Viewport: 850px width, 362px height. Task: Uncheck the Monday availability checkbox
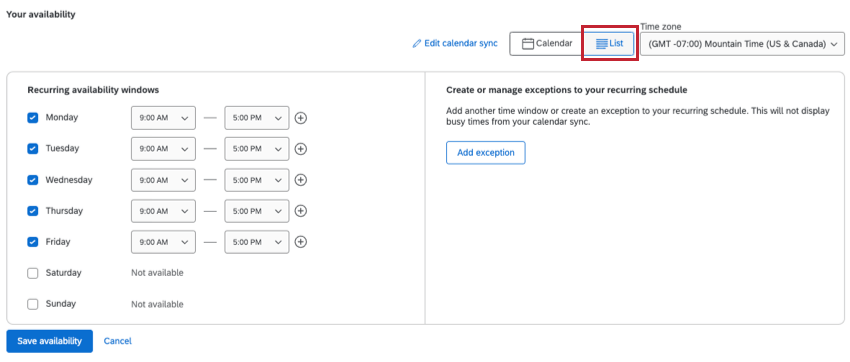[33, 118]
